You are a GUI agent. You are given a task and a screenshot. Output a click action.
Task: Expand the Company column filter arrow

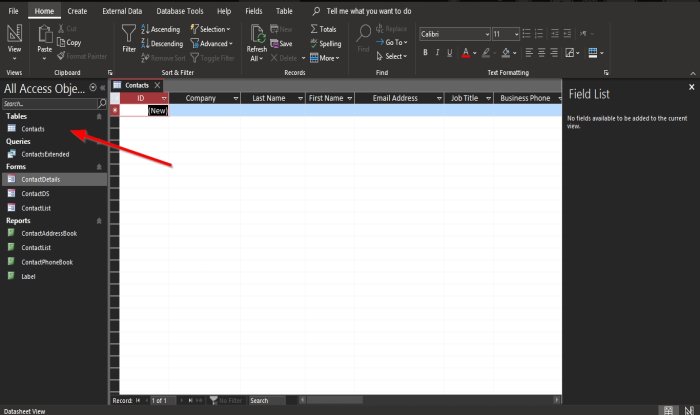point(236,98)
